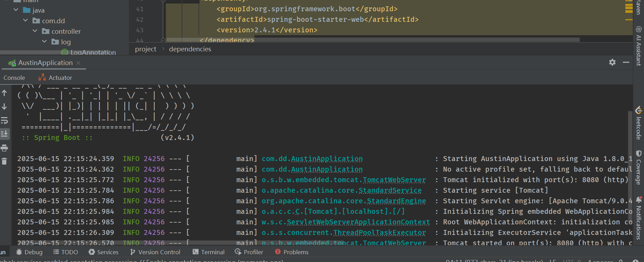Toggle scroll to end of console
This screenshot has height=262, width=644.
[x=4, y=134]
